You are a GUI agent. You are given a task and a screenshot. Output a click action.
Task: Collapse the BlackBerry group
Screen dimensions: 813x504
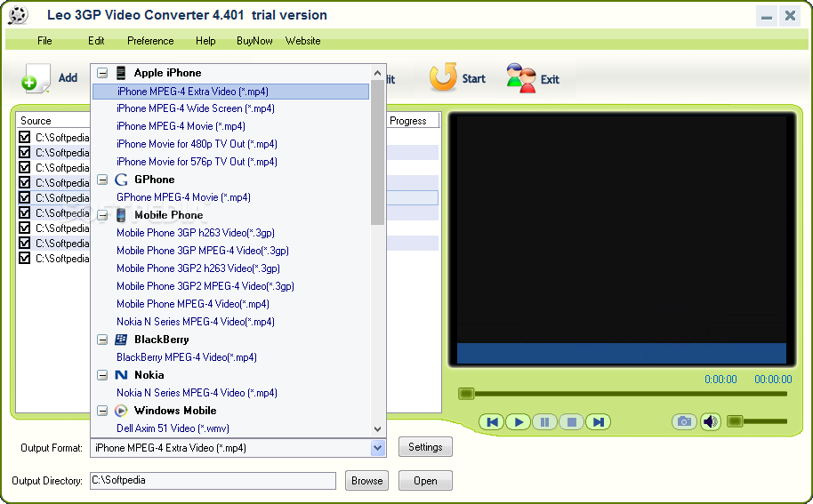(102, 340)
